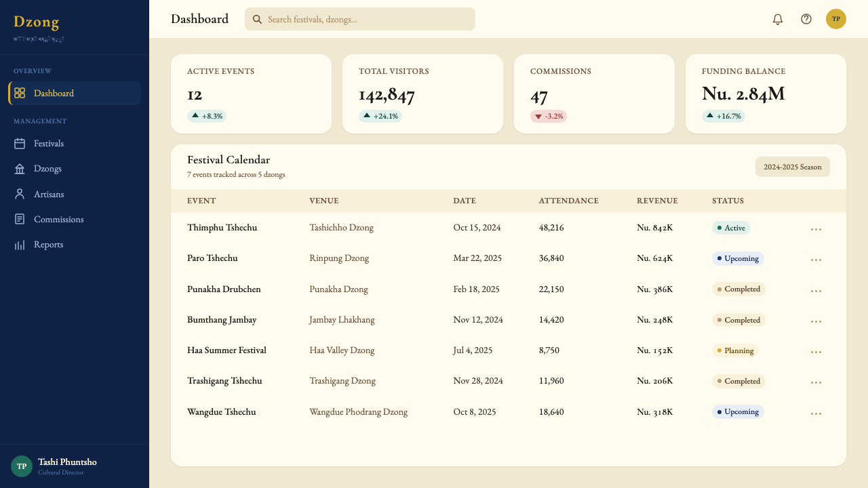Open row actions for Punakha Drubchen
Viewport: 868px width, 488px height.
[816, 290]
